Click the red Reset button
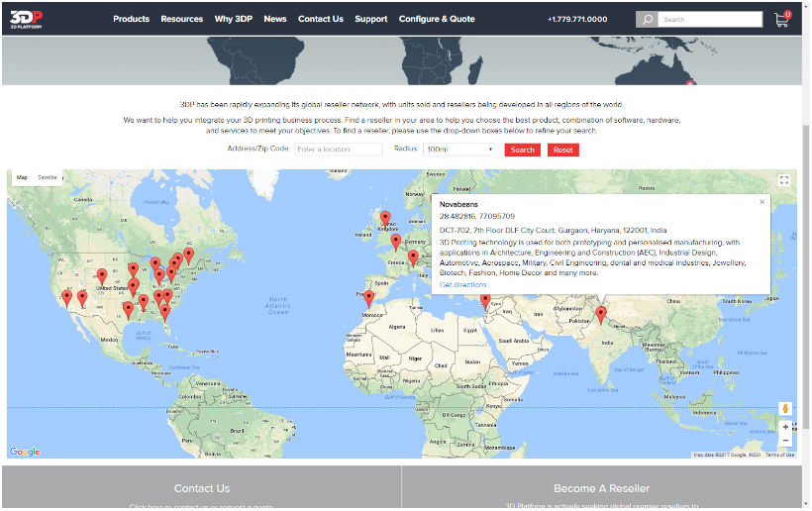Image resolution: width=812 pixels, height=511 pixels. point(562,151)
